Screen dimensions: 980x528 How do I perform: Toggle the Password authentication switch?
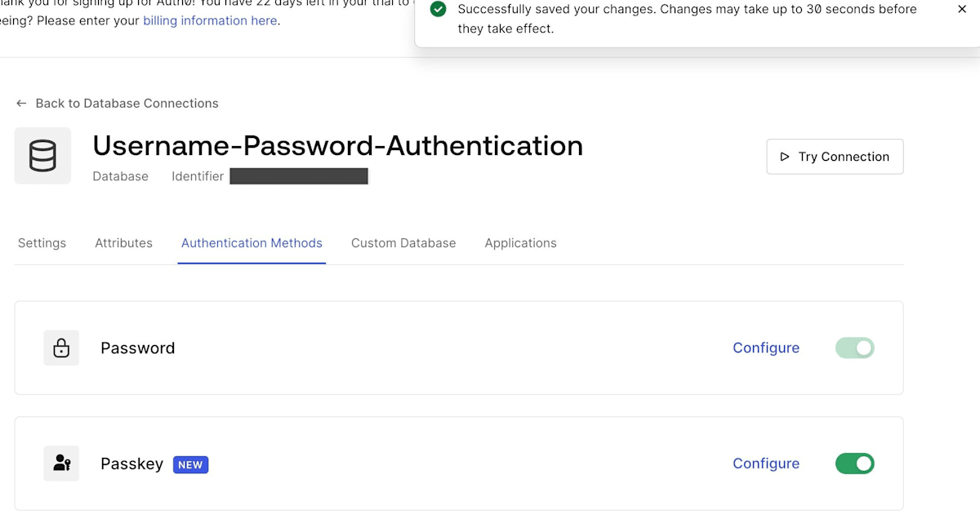854,348
